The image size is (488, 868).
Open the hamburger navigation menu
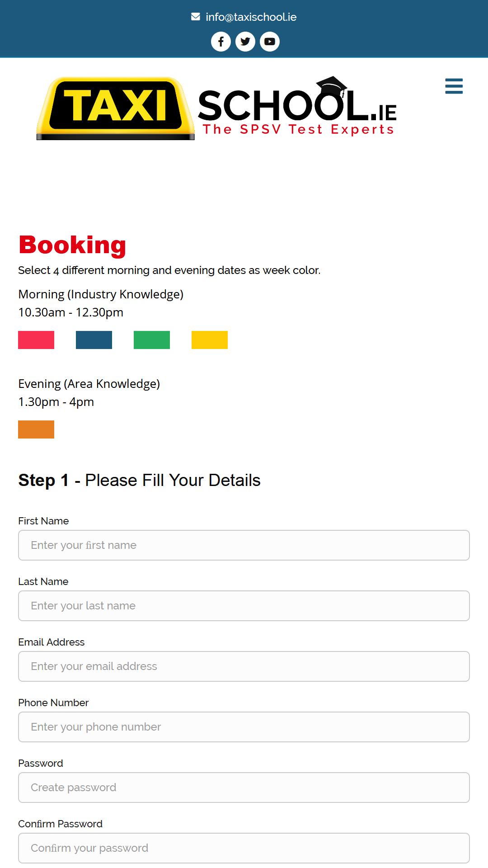click(454, 86)
